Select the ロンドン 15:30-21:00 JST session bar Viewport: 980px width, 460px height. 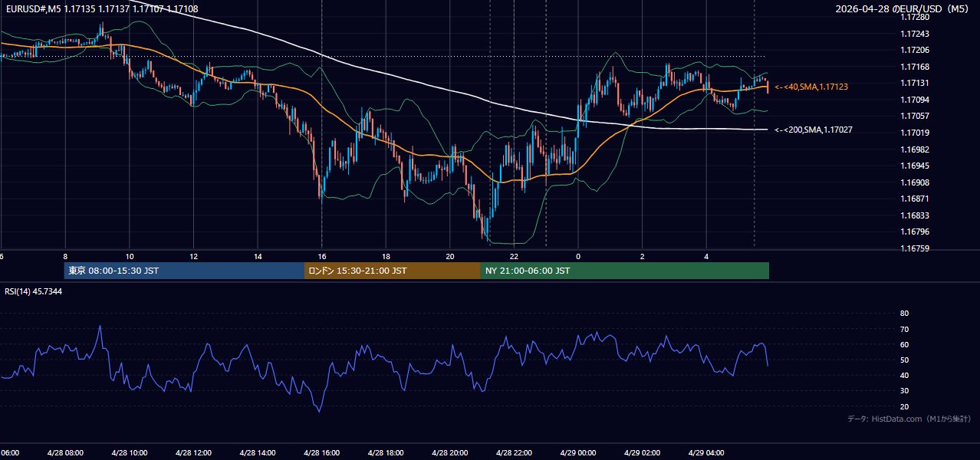point(393,271)
